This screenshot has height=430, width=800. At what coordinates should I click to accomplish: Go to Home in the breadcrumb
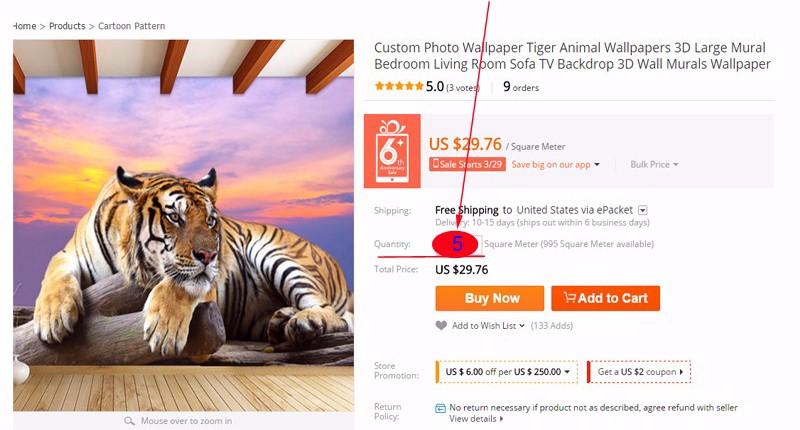point(24,26)
